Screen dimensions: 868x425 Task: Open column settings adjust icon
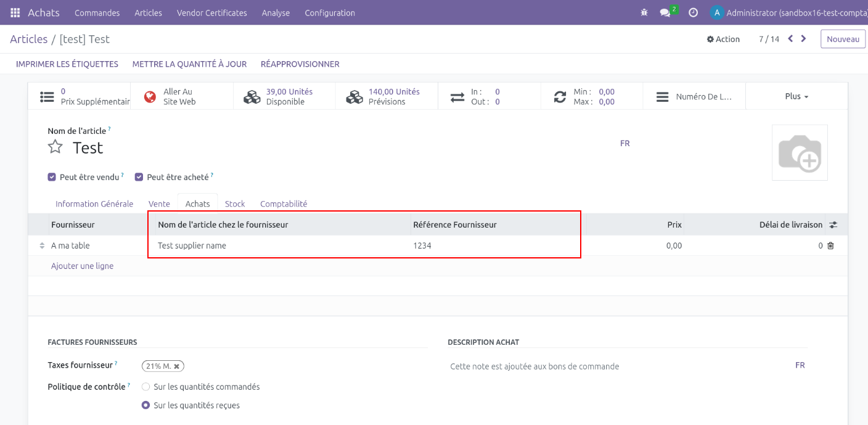pos(833,225)
